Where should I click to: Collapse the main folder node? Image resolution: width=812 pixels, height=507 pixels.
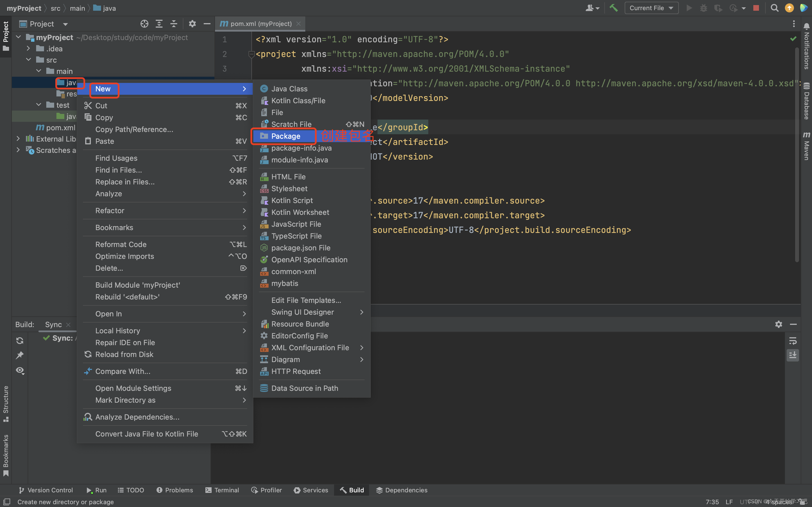[x=39, y=71]
